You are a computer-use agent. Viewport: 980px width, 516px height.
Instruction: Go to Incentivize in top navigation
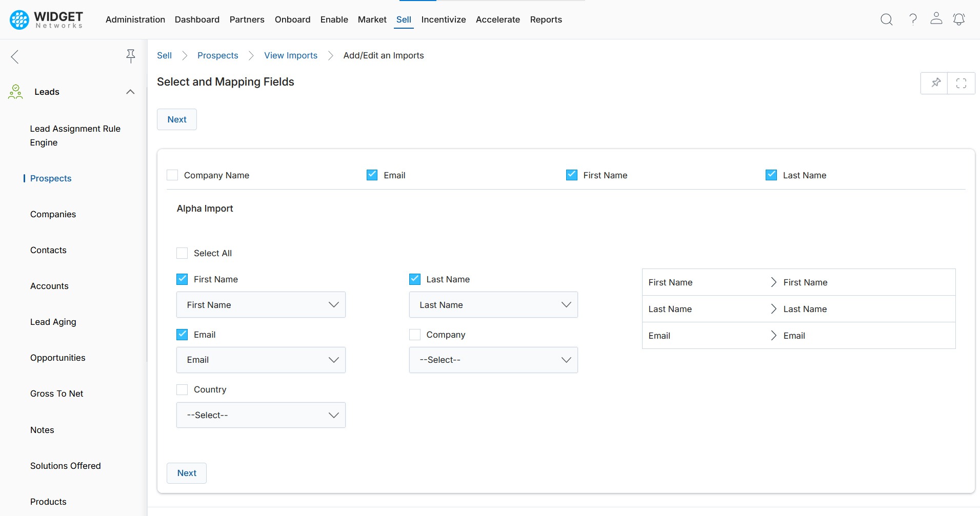(x=443, y=19)
